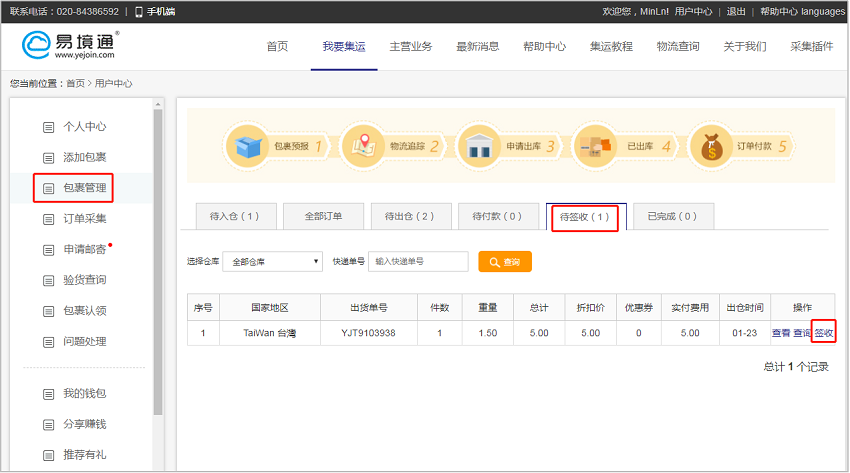The height and width of the screenshot is (473, 850).
Task: Open 我要集运 in the top navigation
Action: pyautogui.click(x=344, y=47)
